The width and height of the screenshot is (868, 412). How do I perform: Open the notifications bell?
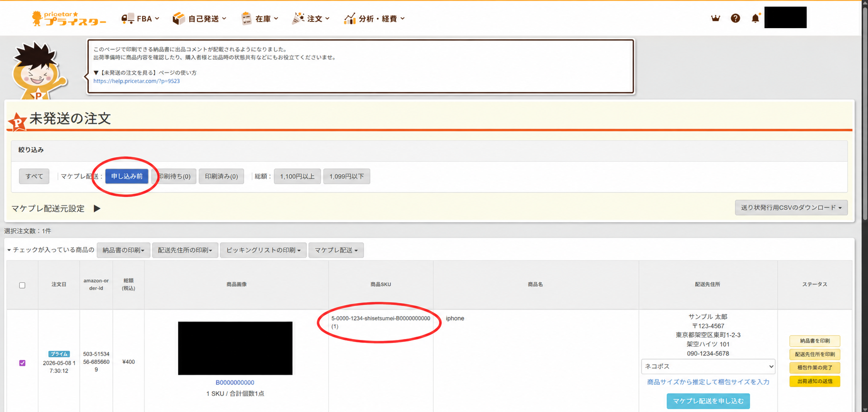click(x=756, y=18)
